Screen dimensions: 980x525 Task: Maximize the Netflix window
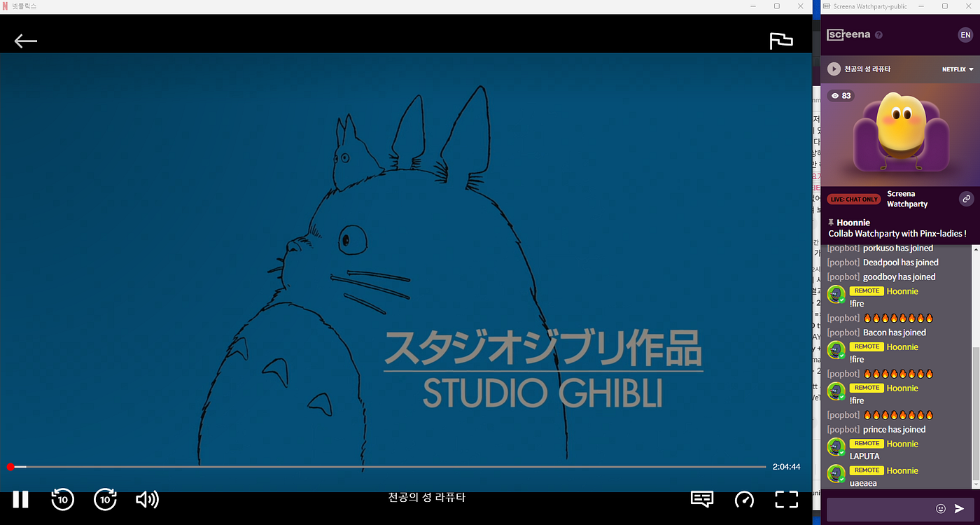(x=777, y=6)
